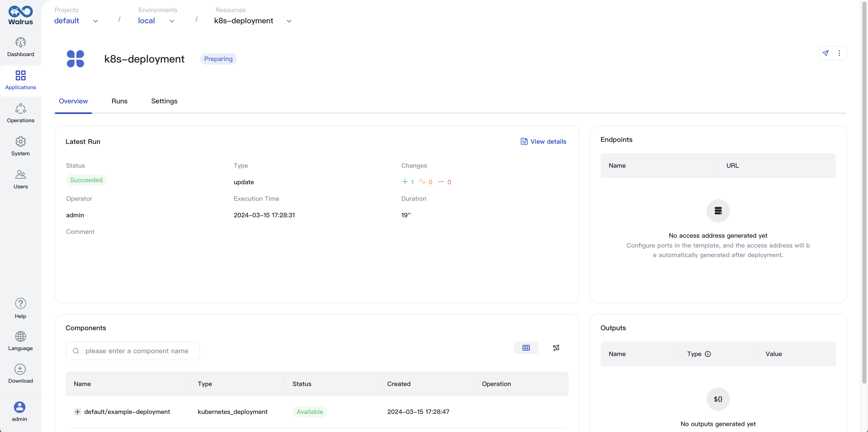Viewport: 868px width, 432px height.
Task: Expand the default/example-deployment component row
Action: pos(77,412)
